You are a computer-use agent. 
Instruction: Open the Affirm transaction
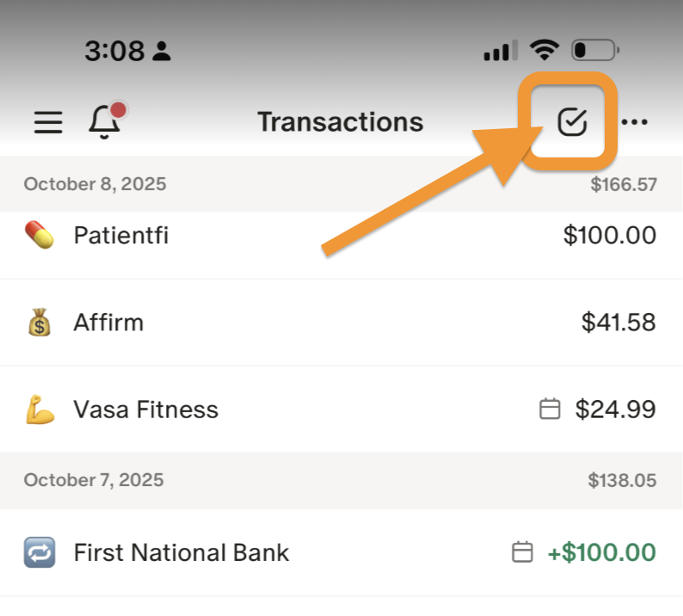pos(108,323)
